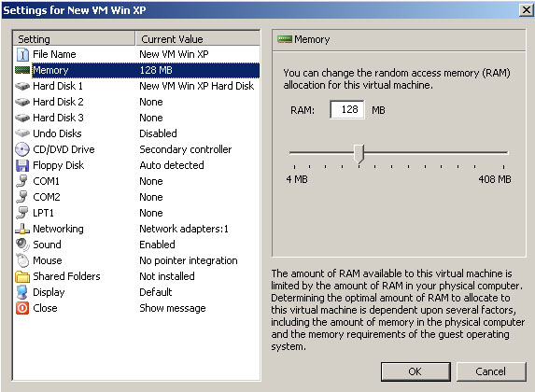Click the Hard Disk 1 drive icon
This screenshot has width=535, height=392.
(x=22, y=86)
